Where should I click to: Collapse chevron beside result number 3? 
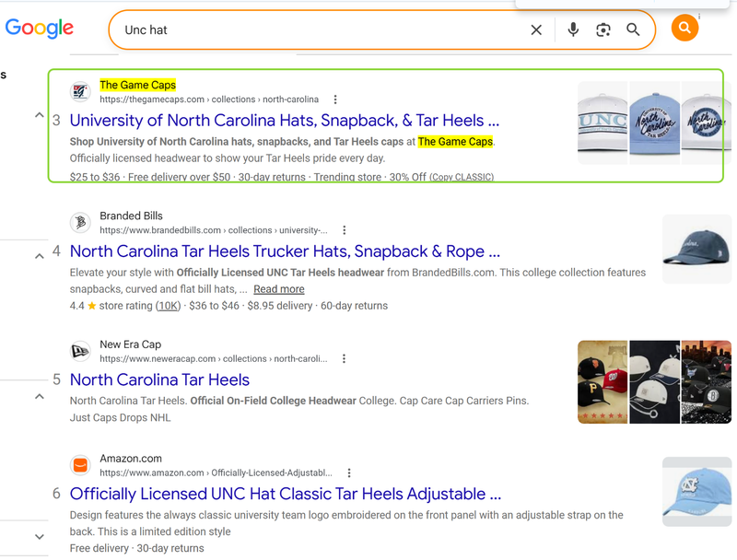pyautogui.click(x=40, y=115)
